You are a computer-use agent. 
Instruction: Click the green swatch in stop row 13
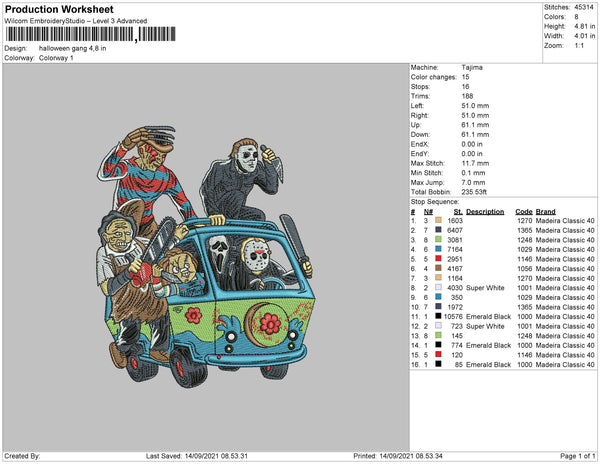(438, 335)
